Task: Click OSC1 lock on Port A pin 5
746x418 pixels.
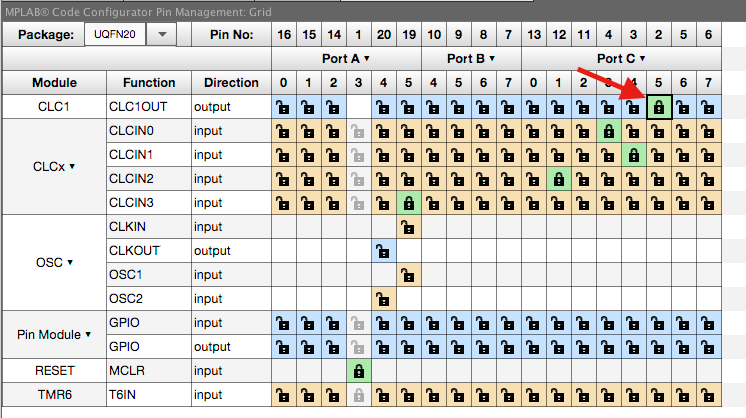Action: pos(408,275)
